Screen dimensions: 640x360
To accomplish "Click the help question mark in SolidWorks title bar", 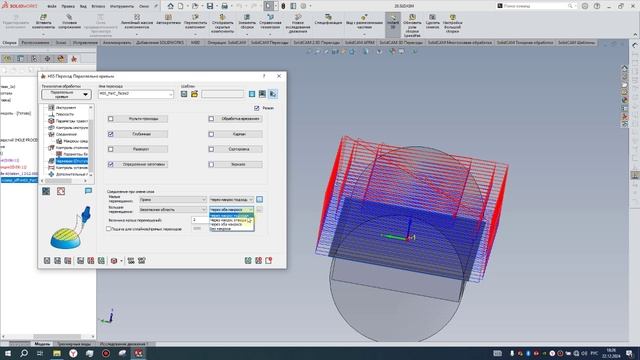I will [597, 6].
